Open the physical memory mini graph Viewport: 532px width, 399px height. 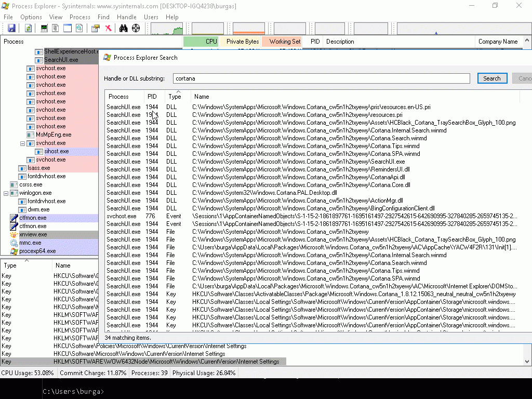[x=249, y=29]
